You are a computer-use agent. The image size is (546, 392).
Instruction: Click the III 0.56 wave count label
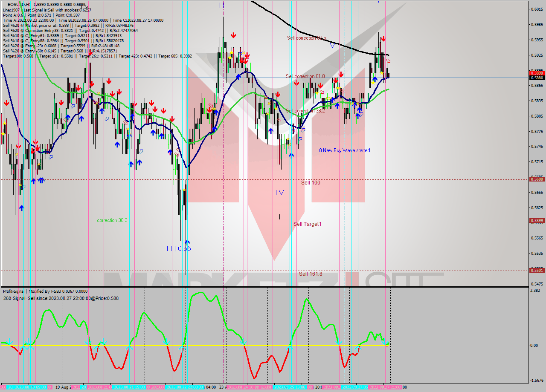point(179,248)
